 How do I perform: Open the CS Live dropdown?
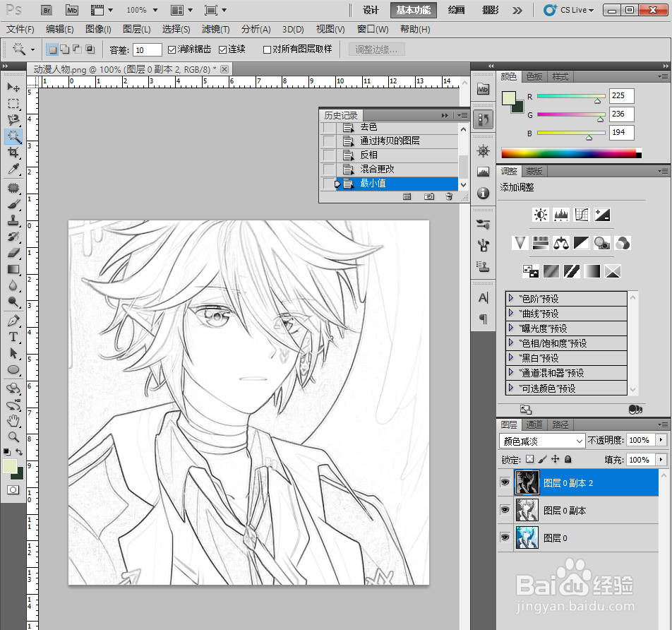coord(569,11)
